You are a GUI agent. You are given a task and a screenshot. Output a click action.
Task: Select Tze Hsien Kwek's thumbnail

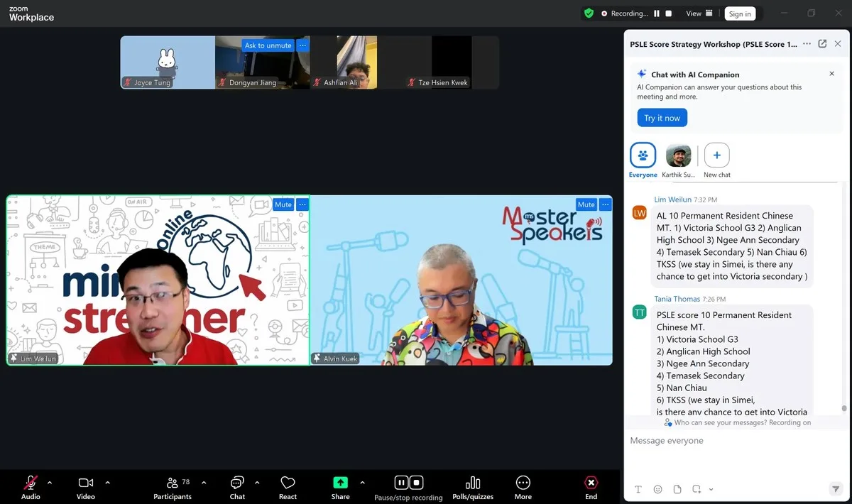[452, 62]
